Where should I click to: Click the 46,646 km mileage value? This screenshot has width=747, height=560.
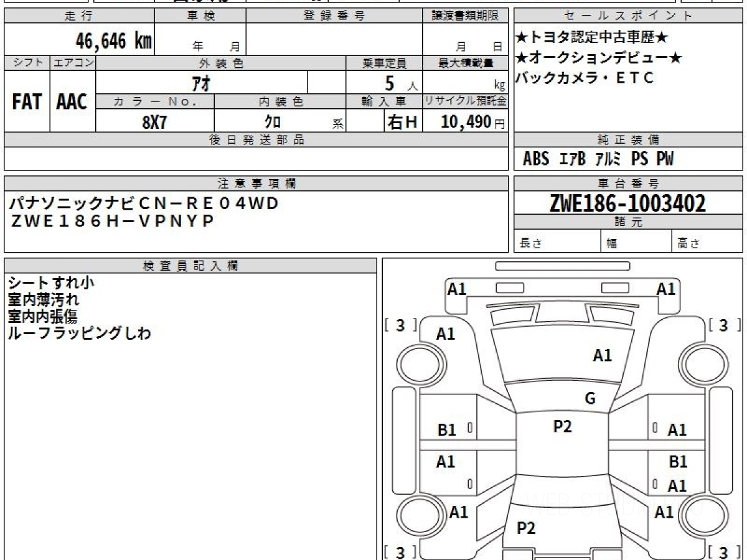114,42
